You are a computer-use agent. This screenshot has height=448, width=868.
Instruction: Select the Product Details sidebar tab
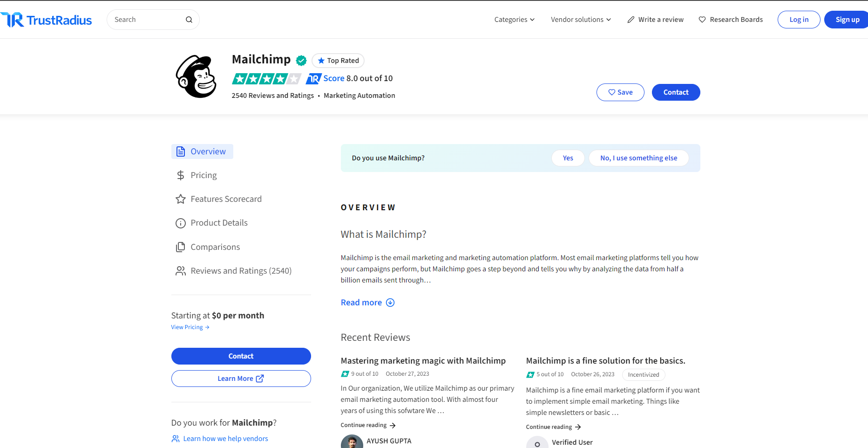pos(211,223)
